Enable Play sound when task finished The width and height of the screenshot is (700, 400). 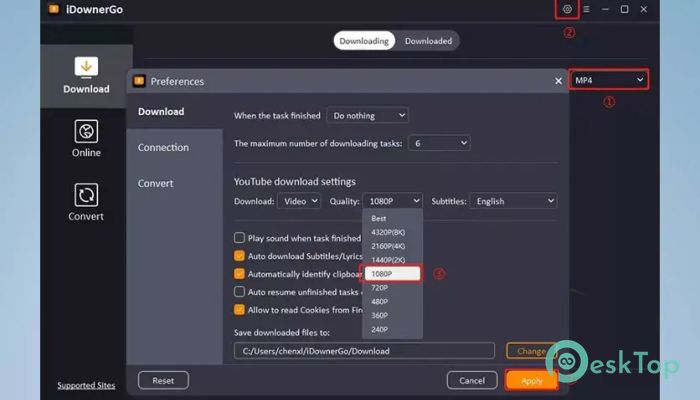[x=239, y=238]
